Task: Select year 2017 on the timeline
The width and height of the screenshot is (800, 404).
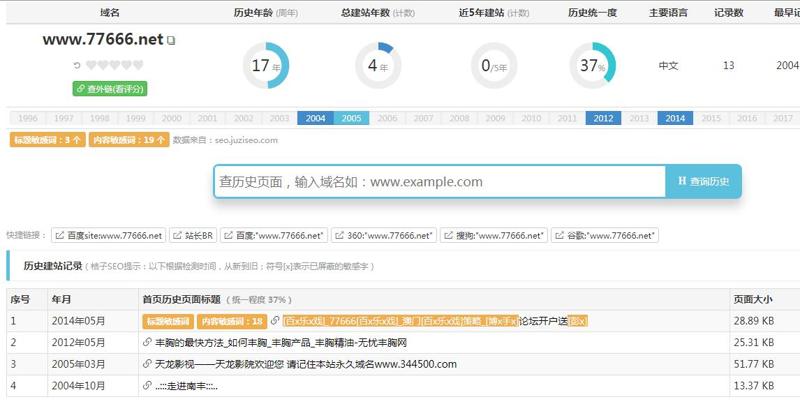Action: coord(783,118)
